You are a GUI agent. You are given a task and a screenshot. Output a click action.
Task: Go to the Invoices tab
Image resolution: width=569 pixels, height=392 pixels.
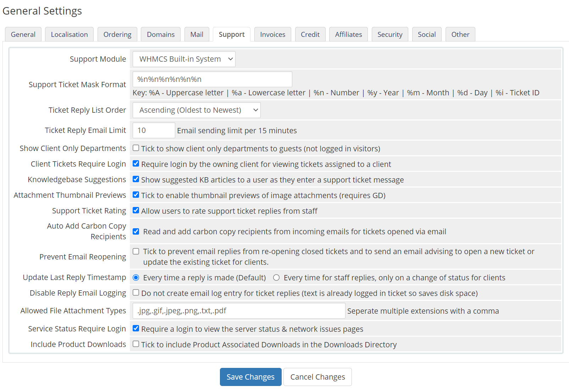[272, 34]
